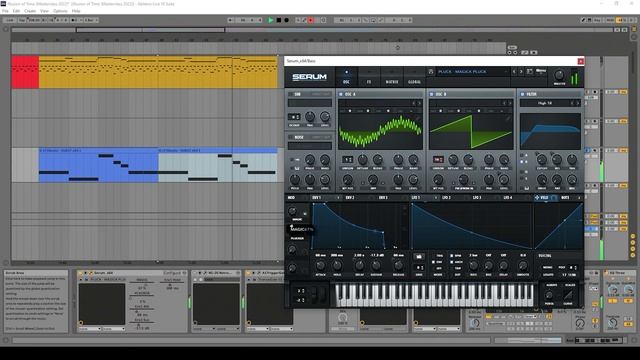Open the LFO shape folder icon

[x=419, y=257]
